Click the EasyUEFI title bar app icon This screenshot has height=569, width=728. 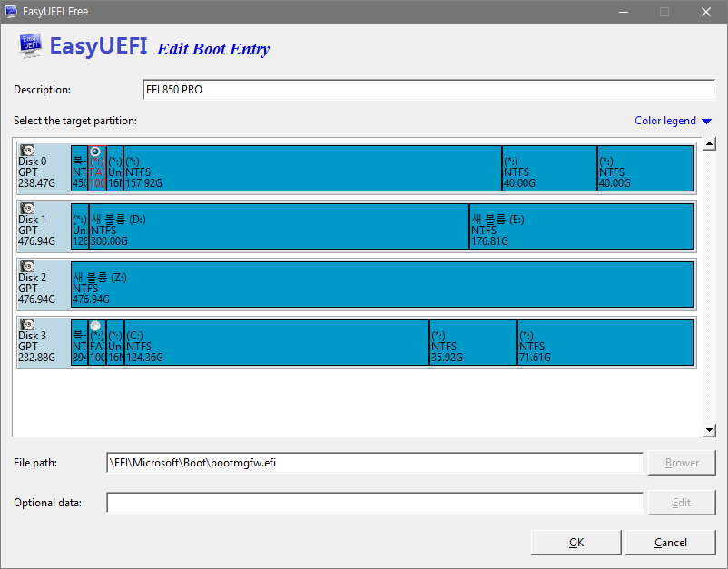tap(11, 11)
